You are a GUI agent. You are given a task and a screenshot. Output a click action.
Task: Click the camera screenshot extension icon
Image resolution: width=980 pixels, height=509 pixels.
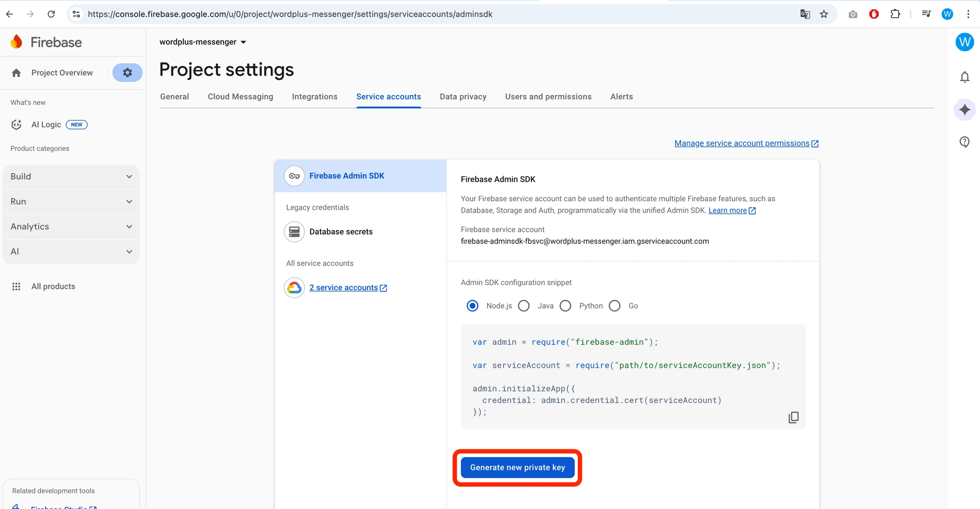tap(853, 14)
